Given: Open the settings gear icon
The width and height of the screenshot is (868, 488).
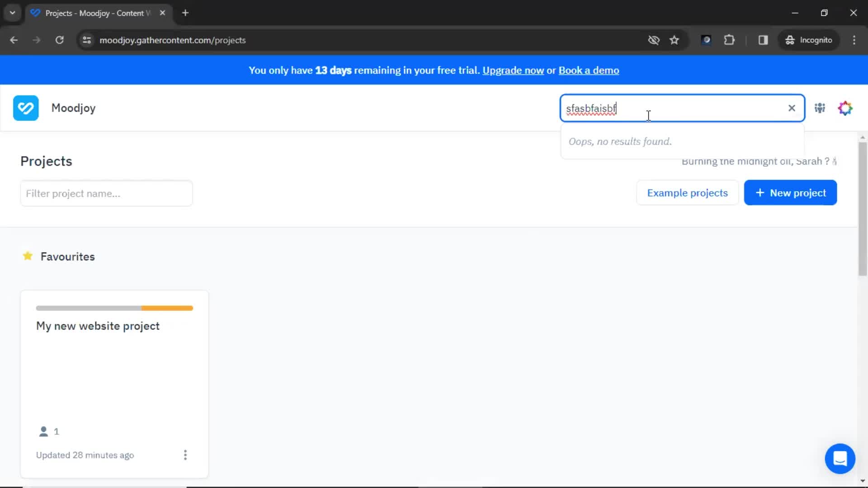Looking at the screenshot, I should pyautogui.click(x=845, y=108).
